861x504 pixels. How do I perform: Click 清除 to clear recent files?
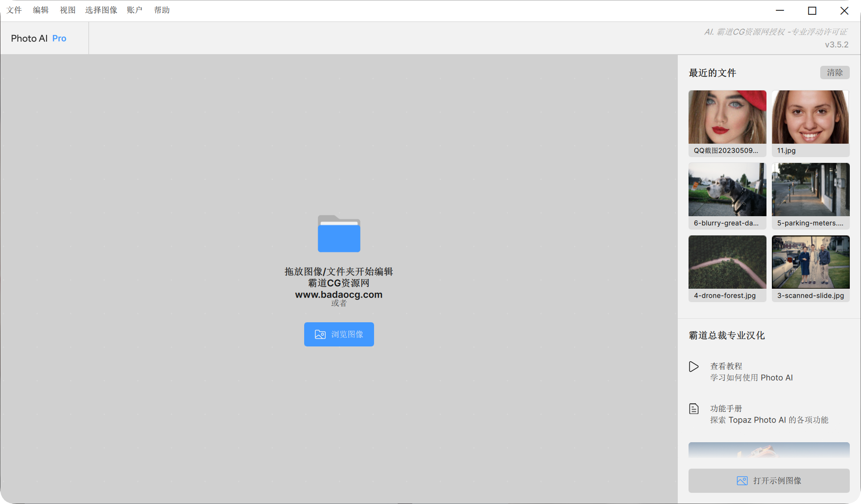coord(835,73)
